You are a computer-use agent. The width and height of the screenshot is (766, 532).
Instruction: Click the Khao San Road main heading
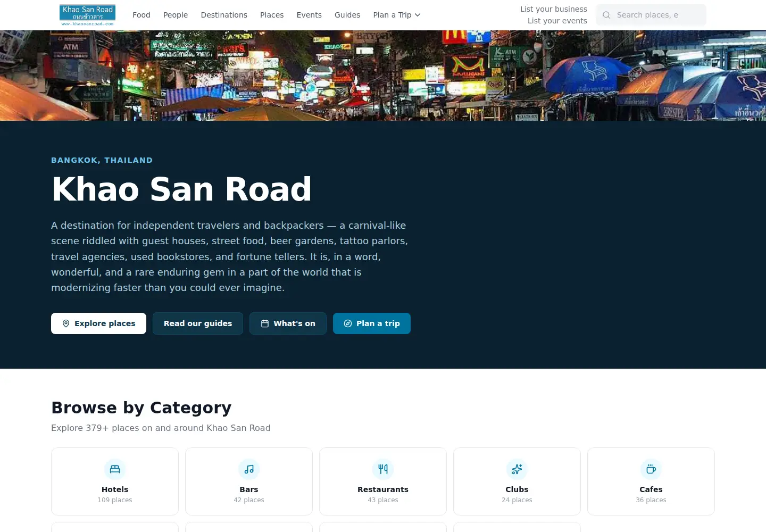[181, 189]
